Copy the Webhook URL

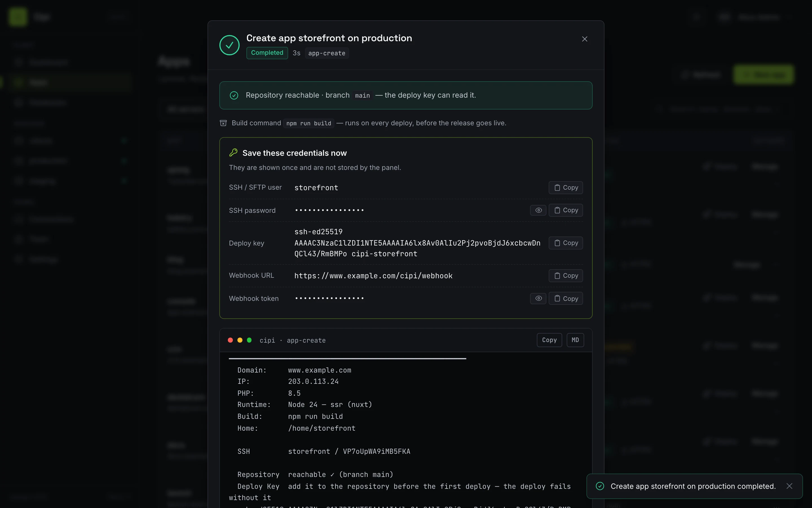(566, 275)
